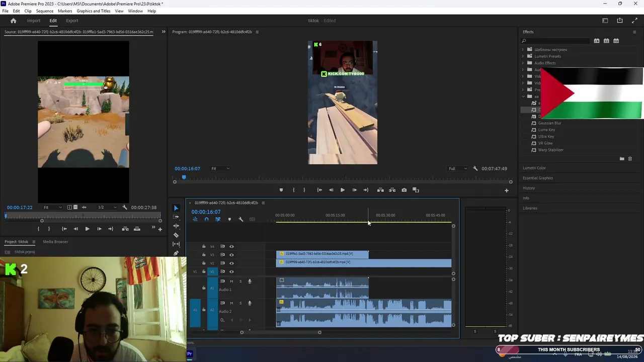Screen dimensions: 644x362
Task: Open Source playback resolution 1/2 dropdown
Action: coord(107,207)
